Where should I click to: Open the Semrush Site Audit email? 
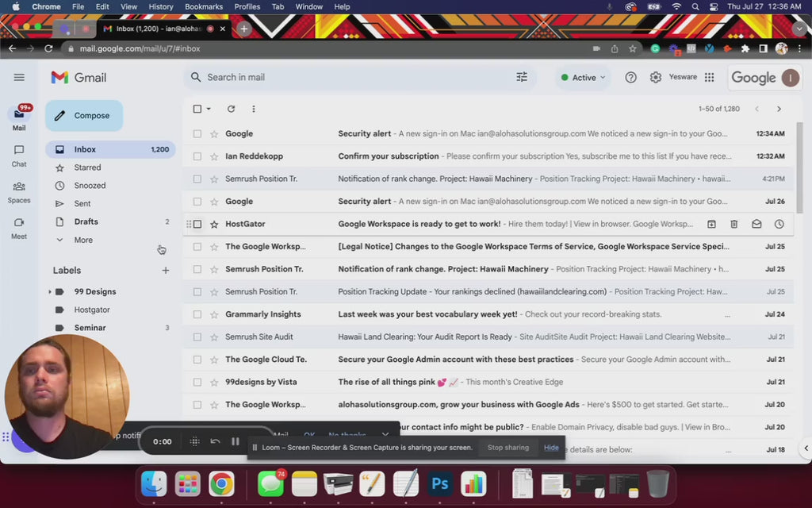488,337
